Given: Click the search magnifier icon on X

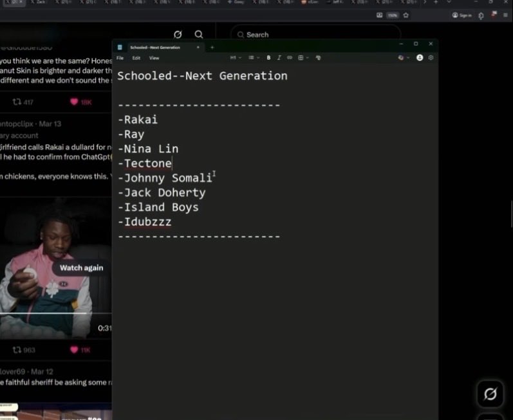Looking at the screenshot, I should (199, 34).
